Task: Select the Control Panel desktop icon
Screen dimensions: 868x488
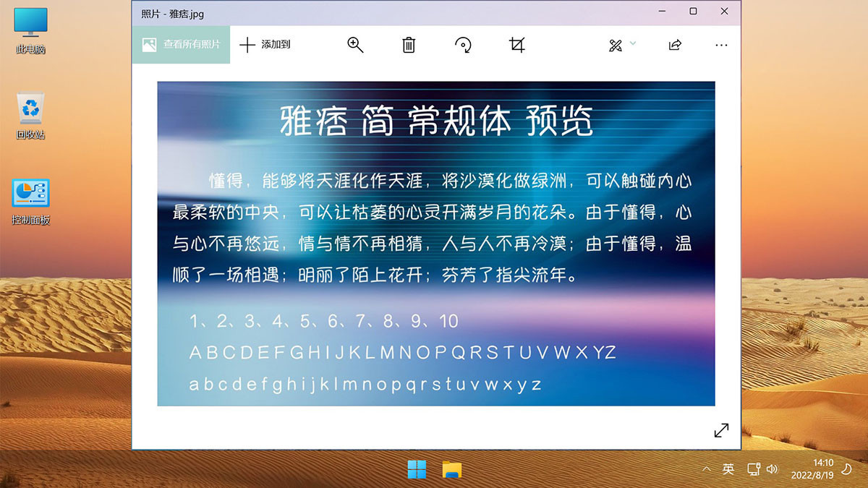Action: [31, 202]
